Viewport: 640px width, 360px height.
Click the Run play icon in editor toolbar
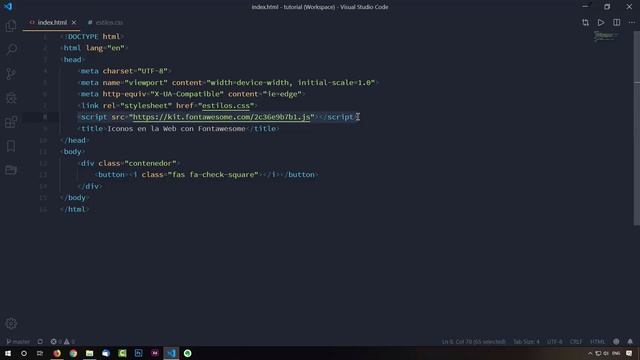[x=601, y=22]
